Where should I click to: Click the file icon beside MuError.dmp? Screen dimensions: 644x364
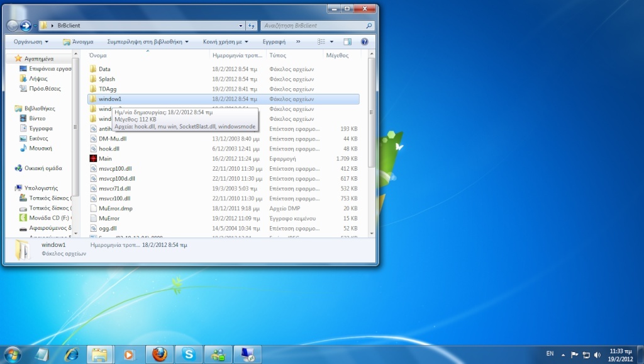point(93,208)
